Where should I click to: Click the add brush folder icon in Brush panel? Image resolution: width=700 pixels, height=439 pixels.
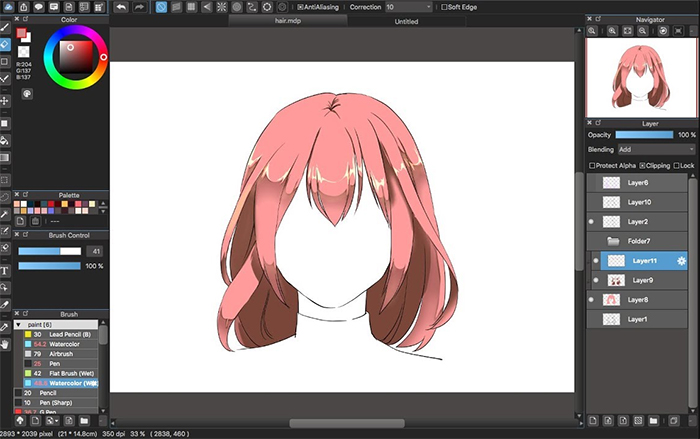(x=84, y=421)
